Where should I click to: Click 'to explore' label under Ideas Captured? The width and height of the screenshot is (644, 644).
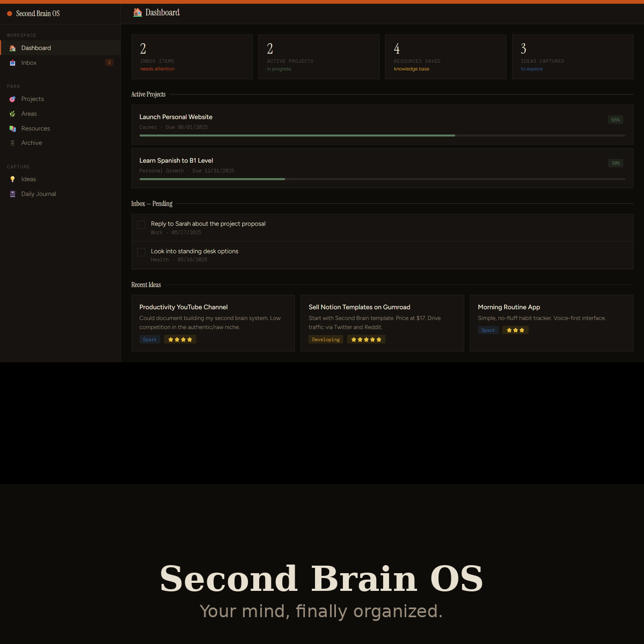pyautogui.click(x=532, y=69)
